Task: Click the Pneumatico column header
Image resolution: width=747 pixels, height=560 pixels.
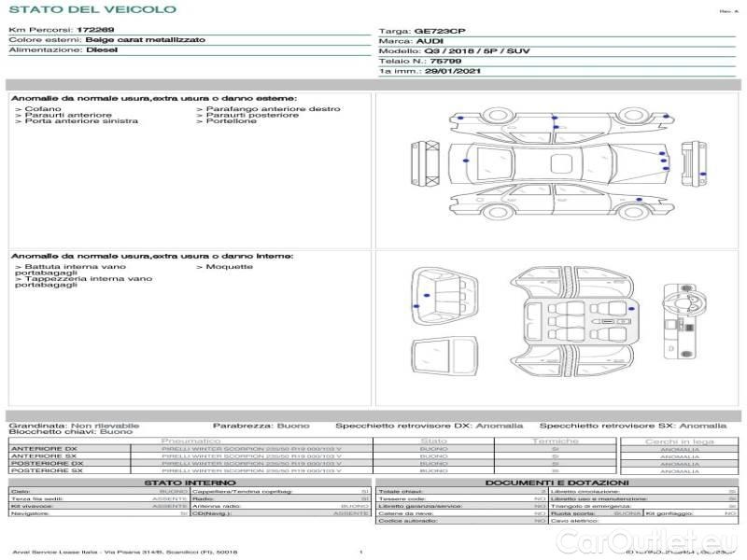Action: coord(190,441)
